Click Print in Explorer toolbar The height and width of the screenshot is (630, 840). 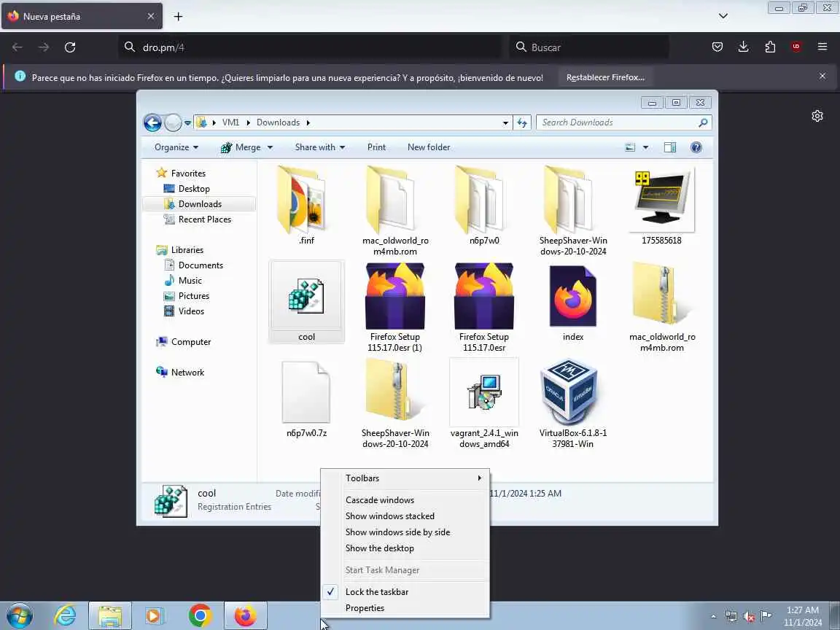pos(376,147)
